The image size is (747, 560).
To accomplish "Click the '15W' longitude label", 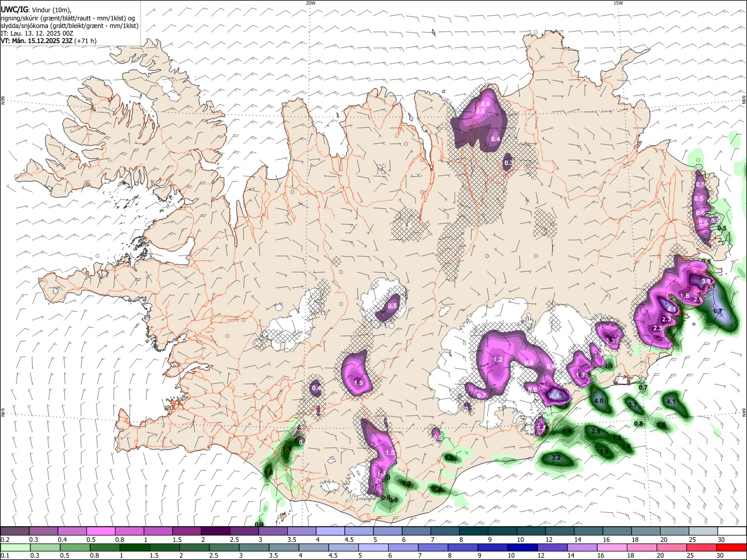I will [618, 3].
